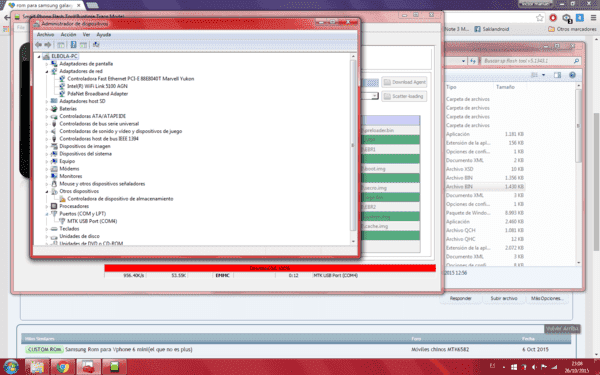Click the Dispositivos de imagen icon
600x375 pixels.
54,146
